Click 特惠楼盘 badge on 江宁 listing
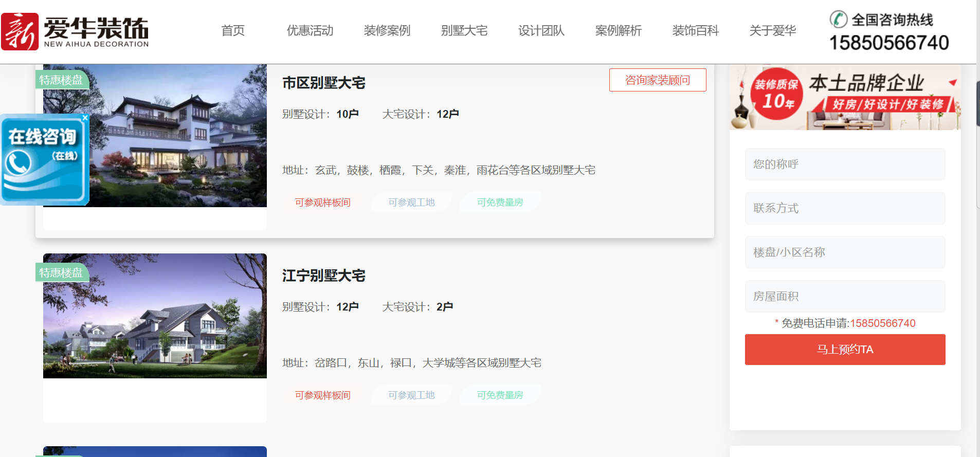 coord(62,273)
